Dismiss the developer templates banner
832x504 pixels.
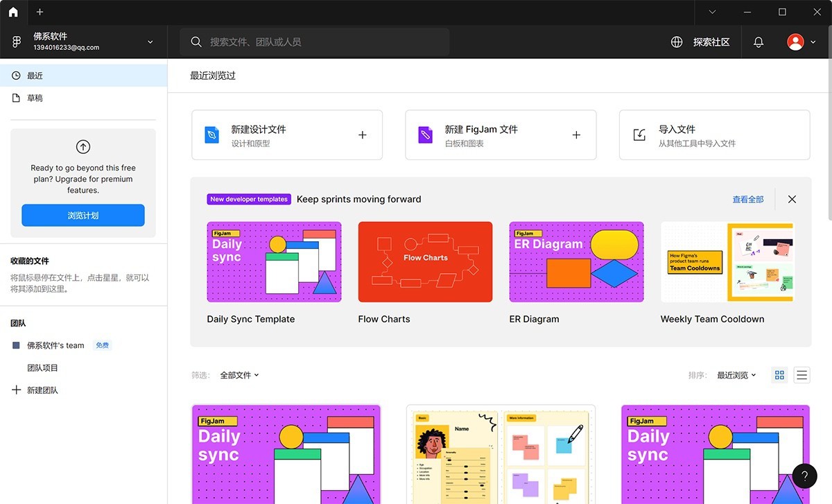pyautogui.click(x=791, y=199)
